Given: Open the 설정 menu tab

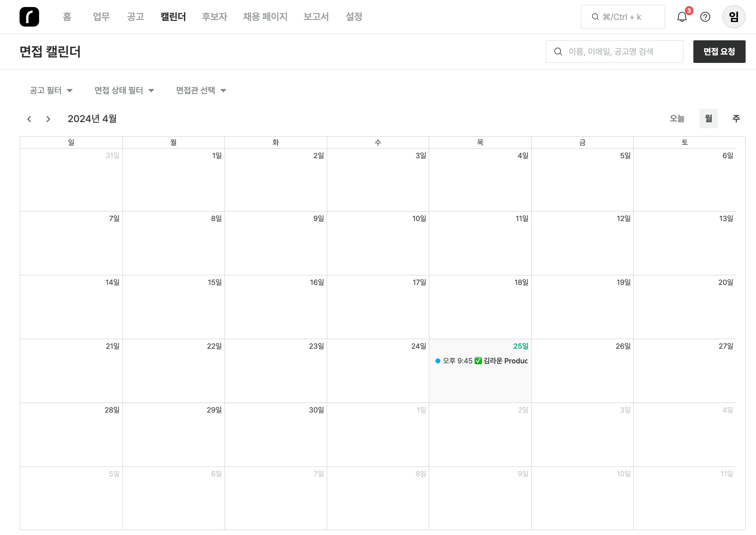Looking at the screenshot, I should pos(354,17).
